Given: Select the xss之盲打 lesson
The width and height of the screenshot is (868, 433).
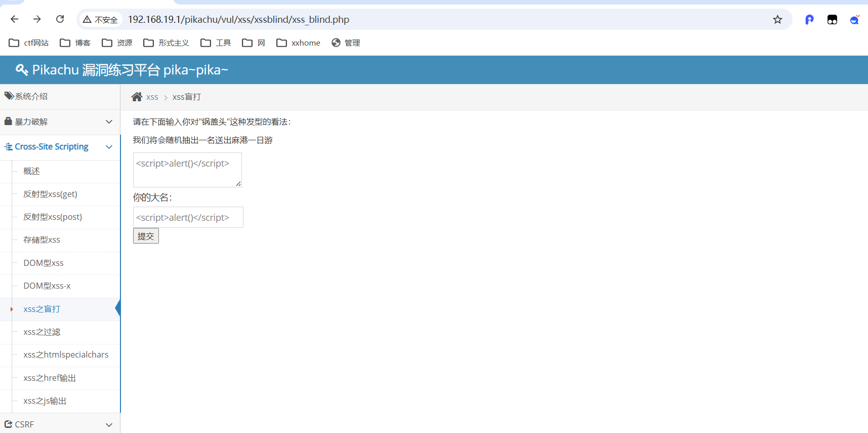Looking at the screenshot, I should click(42, 309).
